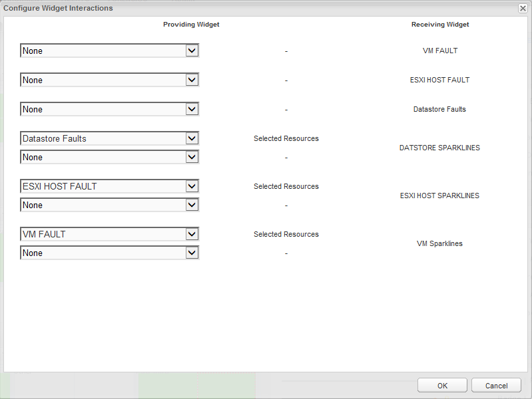532x399 pixels.
Task: Click the VM Sparklines receiving widget label
Action: (439, 243)
